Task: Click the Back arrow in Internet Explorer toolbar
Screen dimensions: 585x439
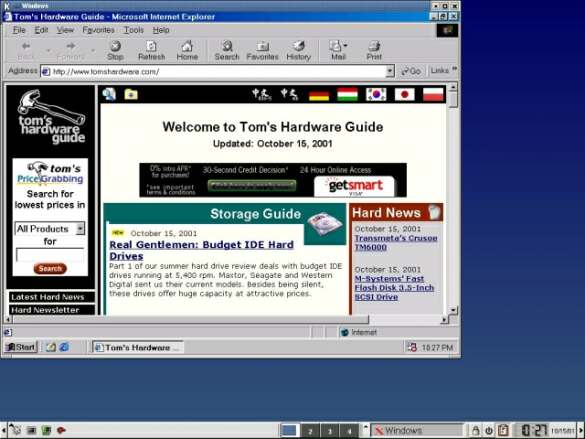Action: click(x=26, y=47)
